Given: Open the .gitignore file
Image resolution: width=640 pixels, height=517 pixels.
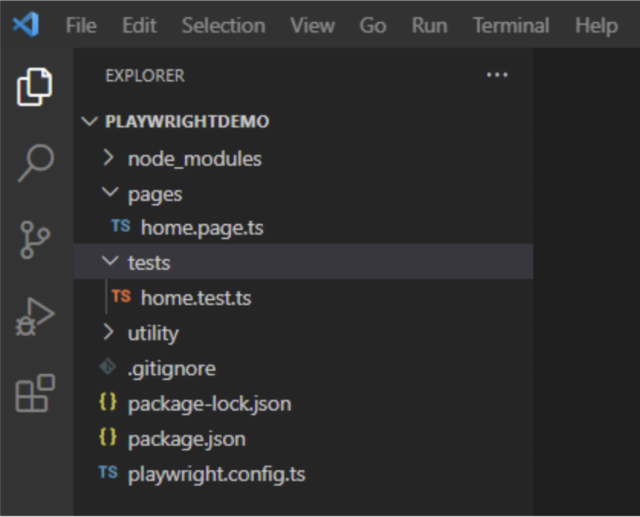Looking at the screenshot, I should [x=171, y=369].
